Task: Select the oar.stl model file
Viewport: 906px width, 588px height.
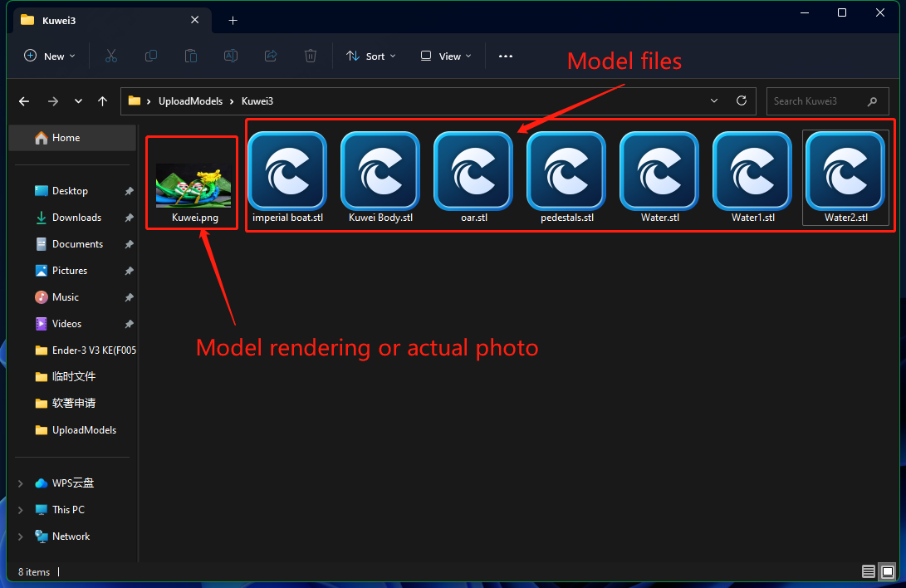Action: (x=473, y=173)
